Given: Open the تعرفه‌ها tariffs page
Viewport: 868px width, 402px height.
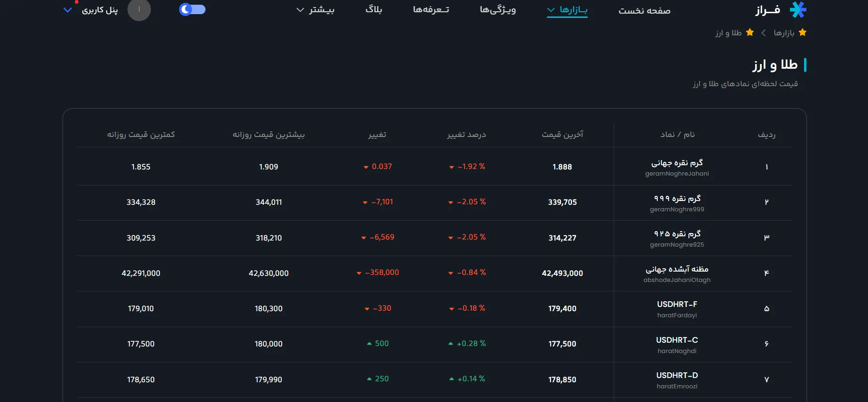Looking at the screenshot, I should coord(431,10).
